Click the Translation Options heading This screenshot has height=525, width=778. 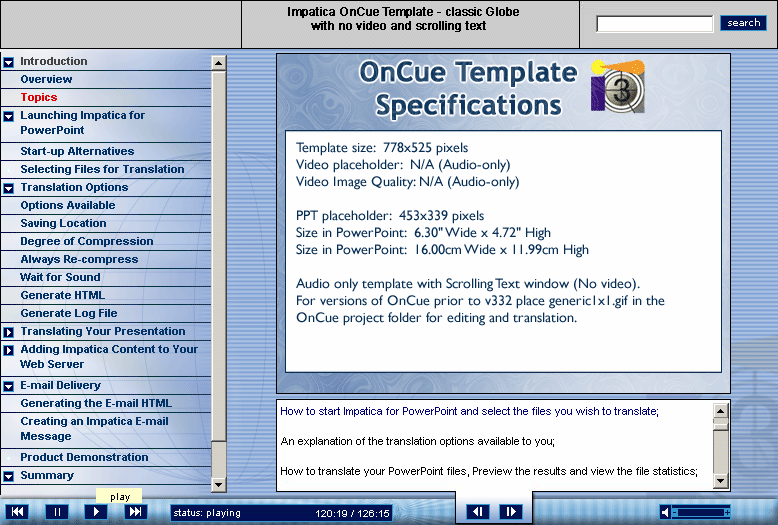(74, 187)
